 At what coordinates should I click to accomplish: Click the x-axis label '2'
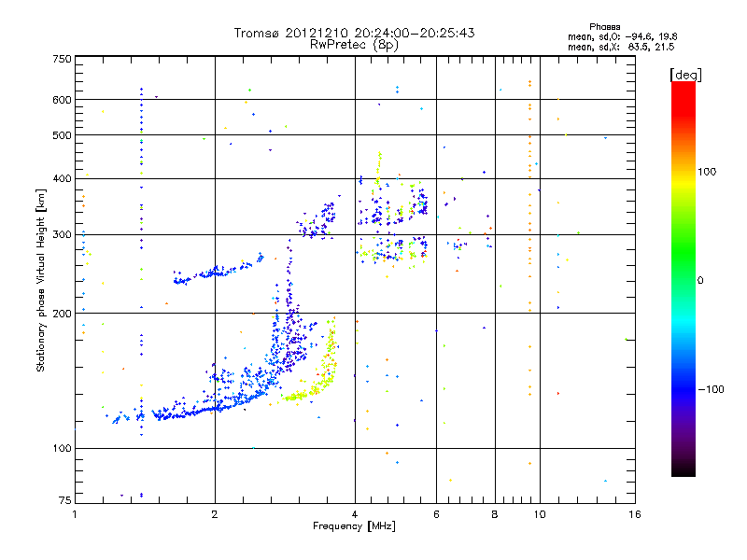click(215, 514)
